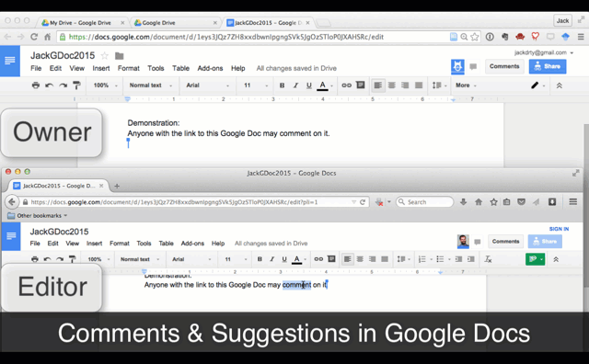Click the Print icon in the Owner window toolbar
Image resolution: width=589 pixels, height=364 pixels.
tap(36, 85)
